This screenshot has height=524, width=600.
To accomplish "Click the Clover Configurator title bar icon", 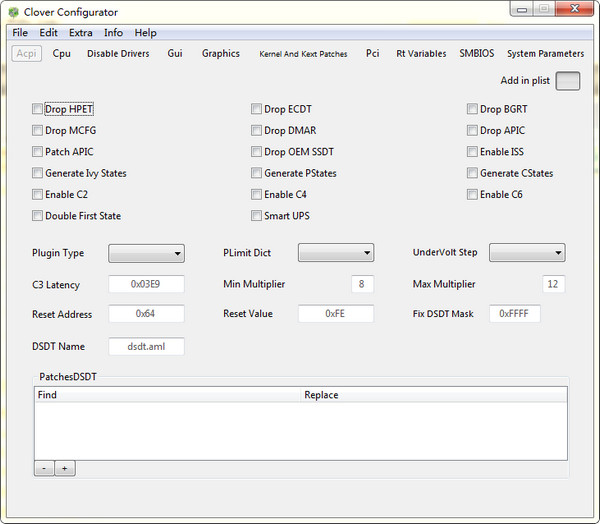I will coord(14,12).
